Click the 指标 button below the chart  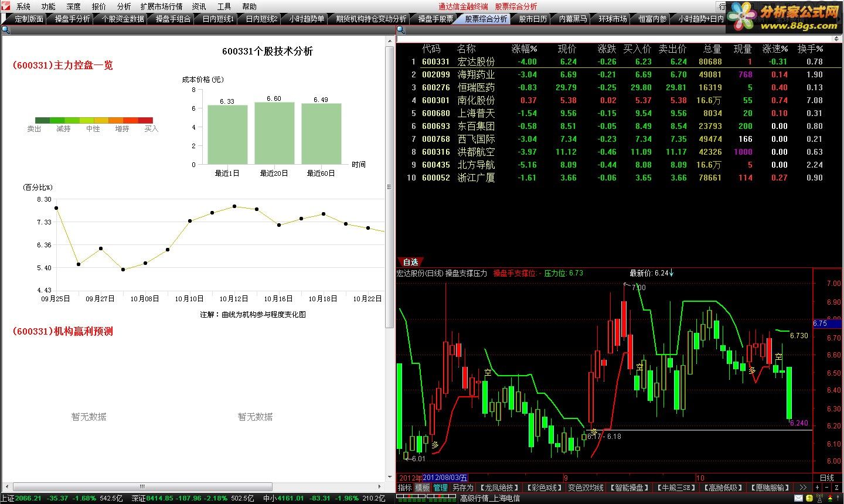[405, 488]
